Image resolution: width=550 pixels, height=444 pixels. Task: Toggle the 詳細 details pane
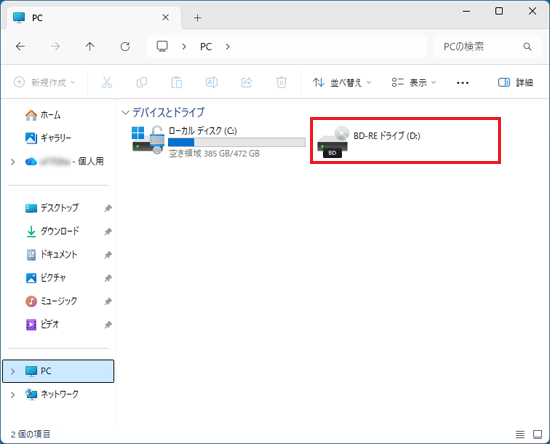(x=516, y=83)
